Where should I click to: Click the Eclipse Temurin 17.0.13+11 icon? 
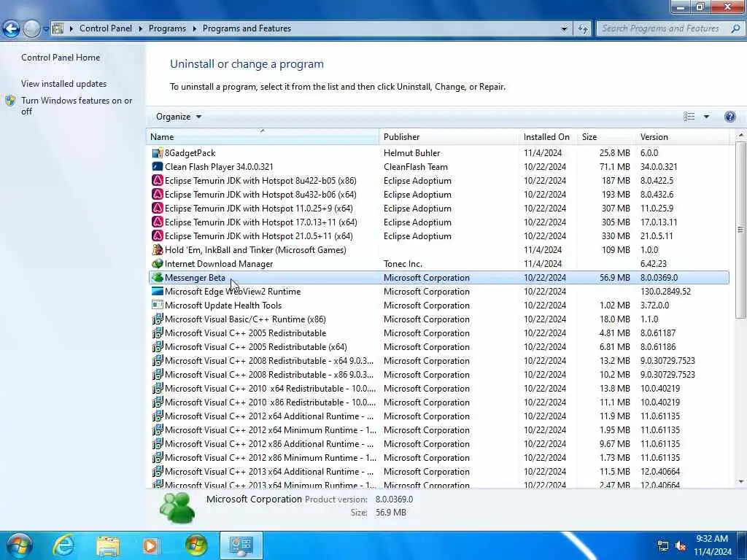(158, 222)
